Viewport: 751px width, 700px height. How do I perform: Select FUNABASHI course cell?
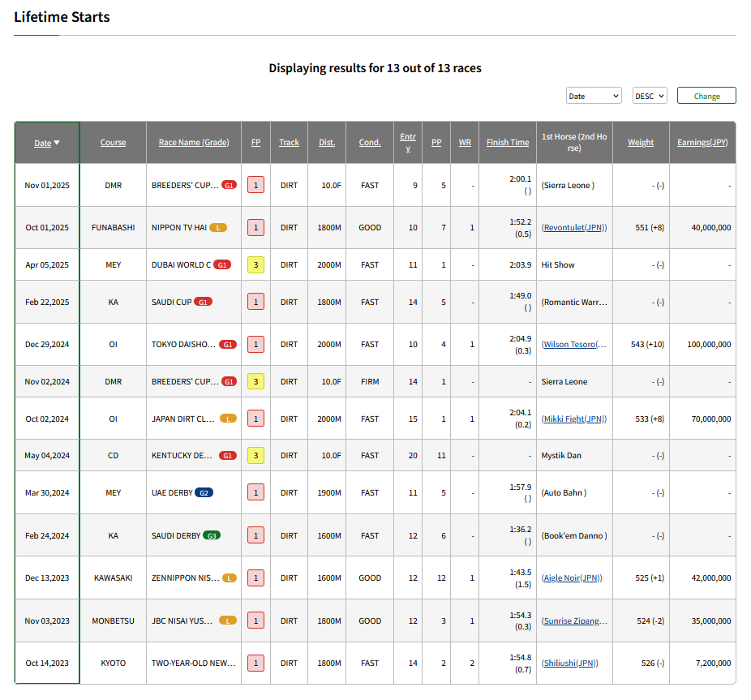click(113, 228)
